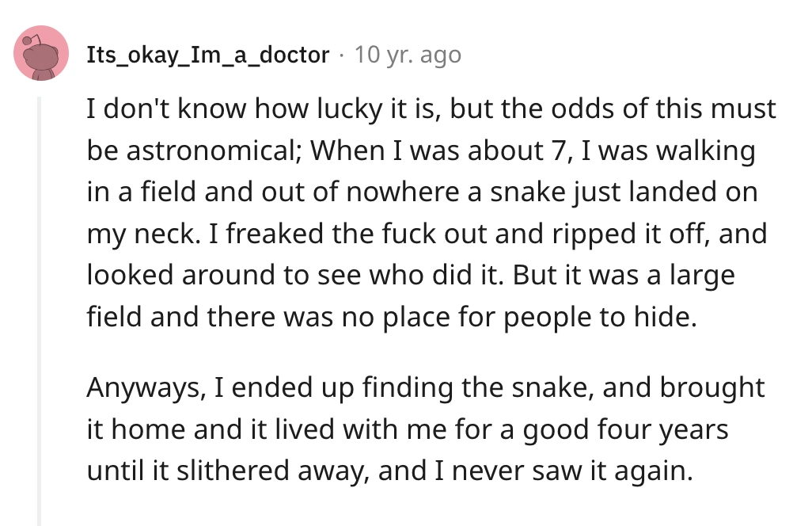Image resolution: width=812 pixels, height=526 pixels.
Task: Click the paragraph starting with "Anyways"
Action: pos(426,430)
